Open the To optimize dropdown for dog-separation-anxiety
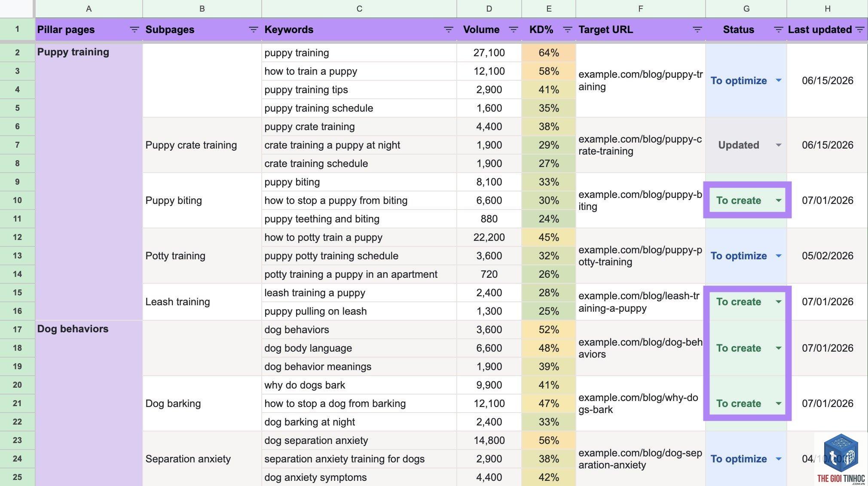This screenshot has height=486, width=868. pos(779,459)
